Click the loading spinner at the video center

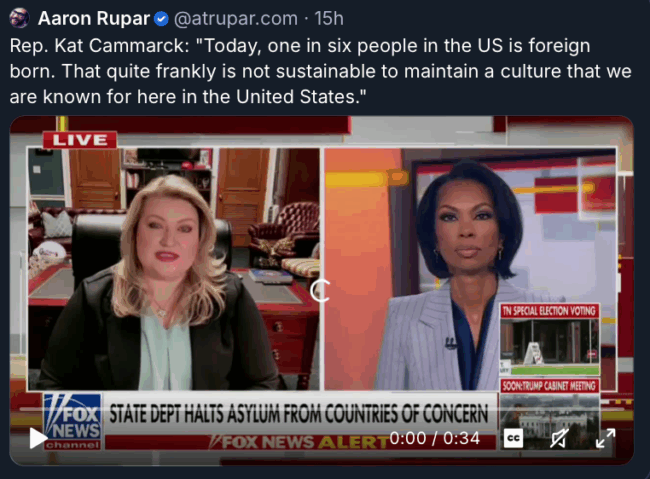[320, 290]
